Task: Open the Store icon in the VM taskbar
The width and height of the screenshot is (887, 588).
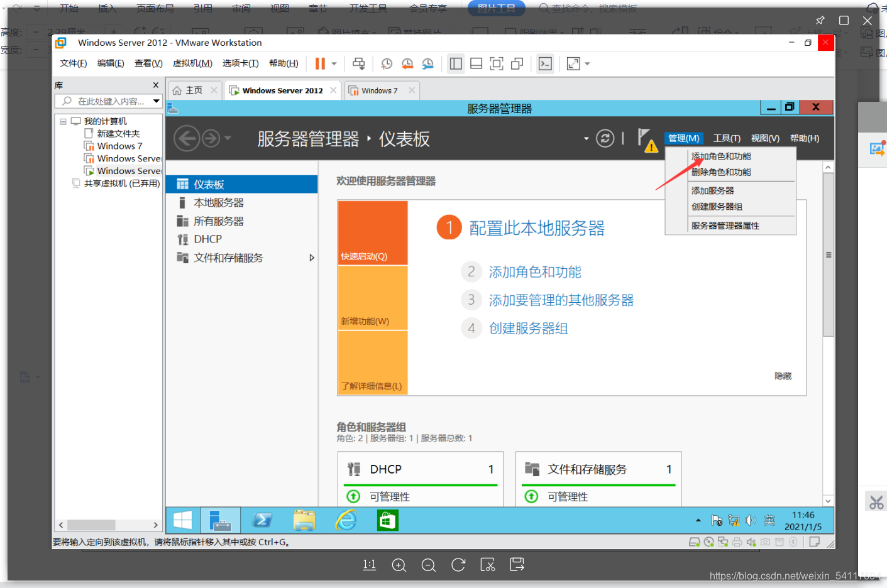Action: pyautogui.click(x=387, y=520)
